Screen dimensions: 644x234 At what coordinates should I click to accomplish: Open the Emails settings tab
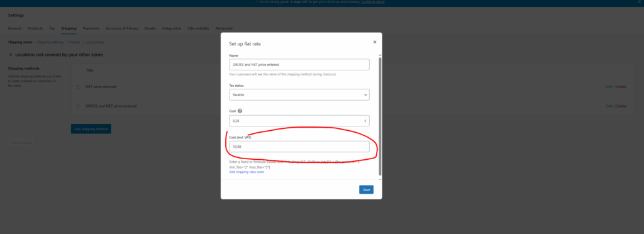(150, 28)
